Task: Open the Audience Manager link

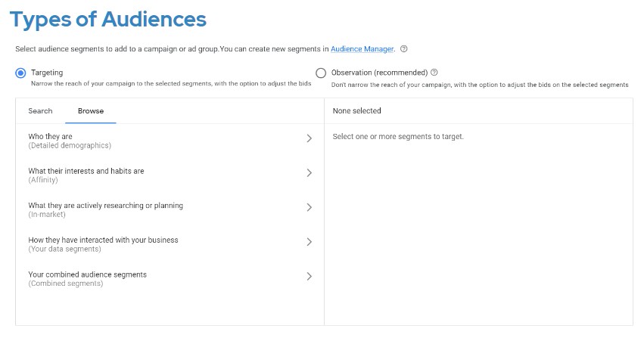Action: [362, 49]
